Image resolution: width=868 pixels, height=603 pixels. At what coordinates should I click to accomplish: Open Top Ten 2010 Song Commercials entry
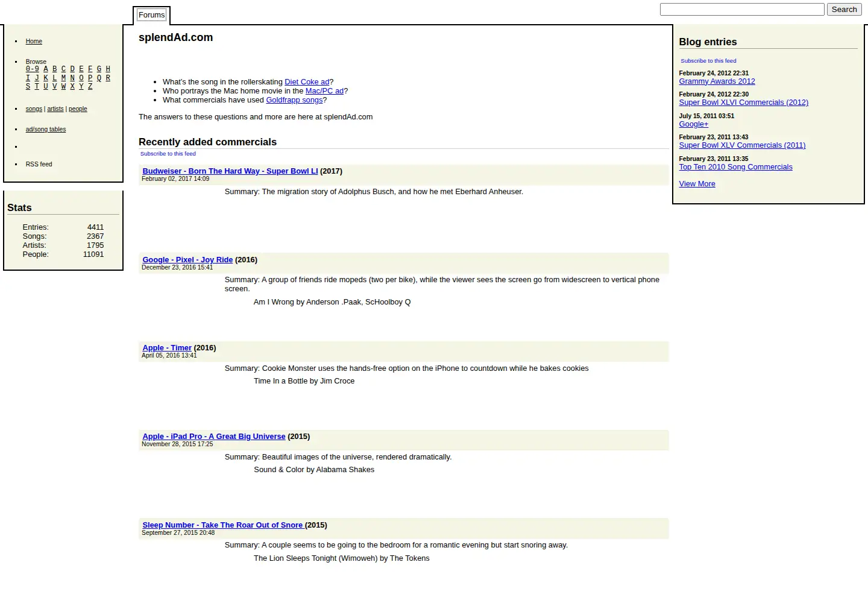(735, 167)
